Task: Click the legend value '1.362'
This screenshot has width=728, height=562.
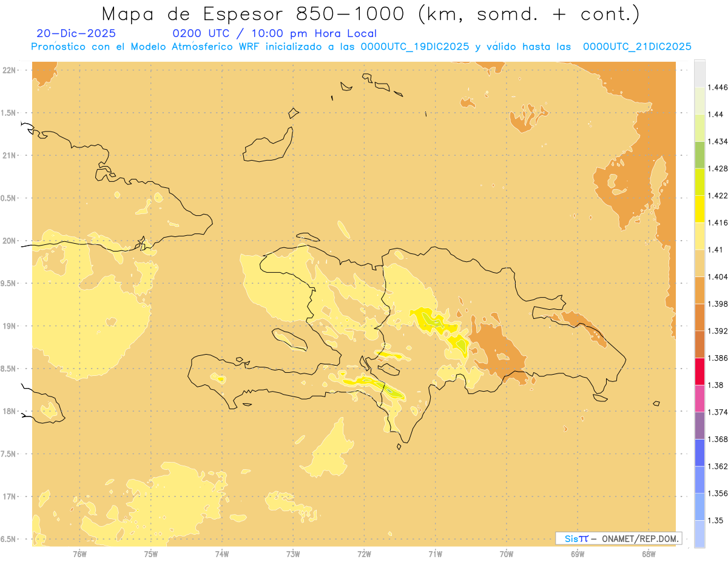Action: [x=717, y=466]
